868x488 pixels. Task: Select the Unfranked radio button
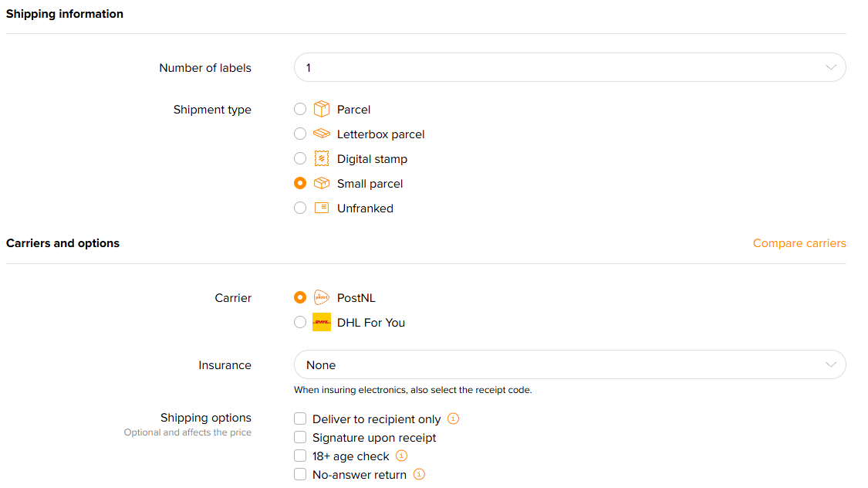(300, 208)
